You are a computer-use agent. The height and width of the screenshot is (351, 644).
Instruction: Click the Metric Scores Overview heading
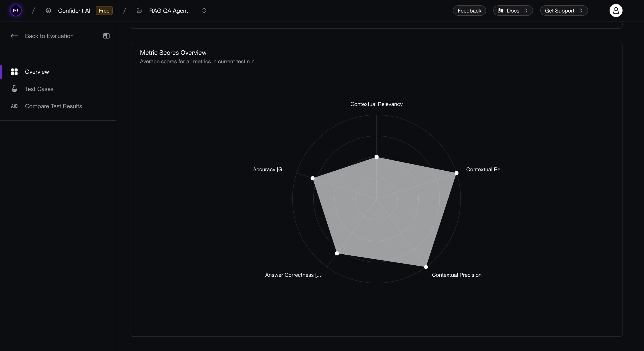tap(173, 53)
